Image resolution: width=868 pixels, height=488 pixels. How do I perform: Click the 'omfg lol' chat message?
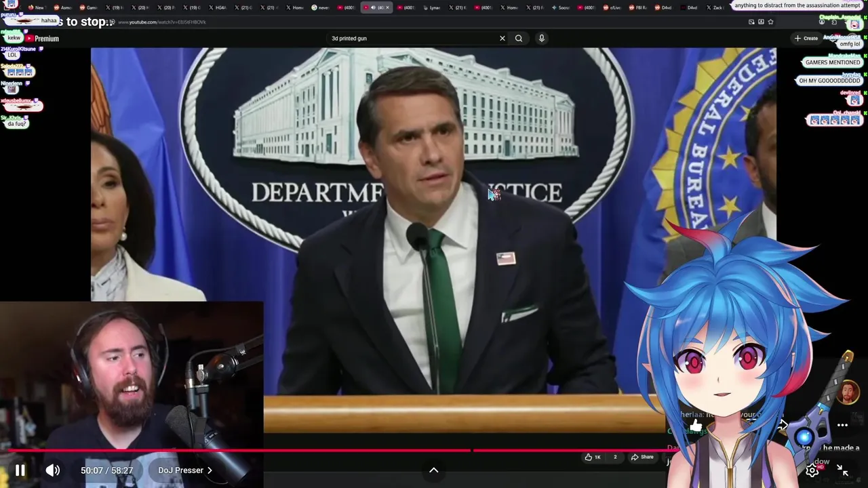point(850,44)
